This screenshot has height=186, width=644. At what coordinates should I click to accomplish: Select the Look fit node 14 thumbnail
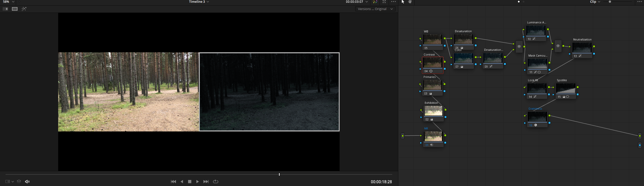[x=537, y=88]
